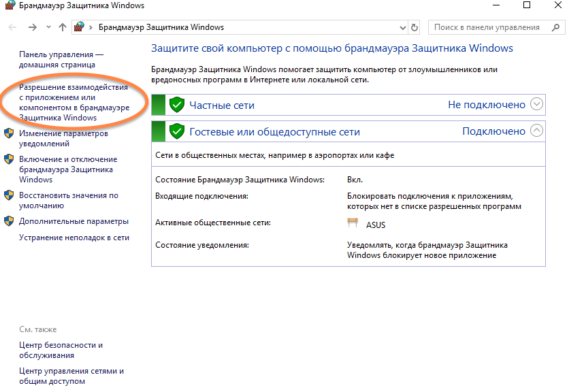
Task: Click the address bar breadcrumb chevron
Action: (91, 27)
